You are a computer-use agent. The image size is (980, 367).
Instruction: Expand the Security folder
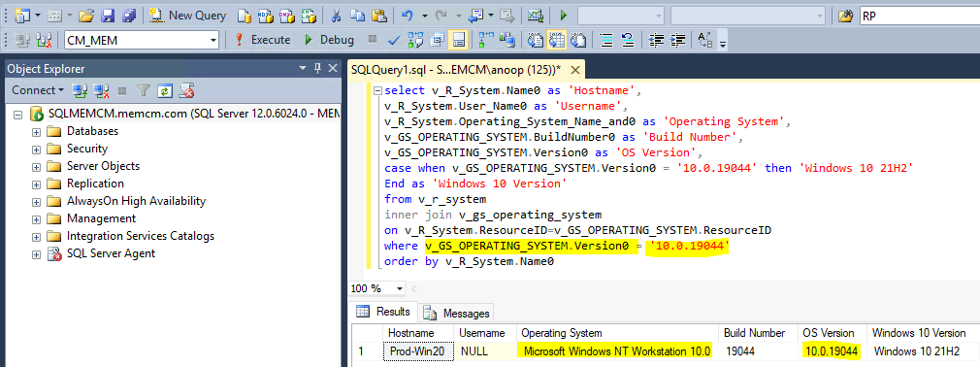click(x=36, y=150)
